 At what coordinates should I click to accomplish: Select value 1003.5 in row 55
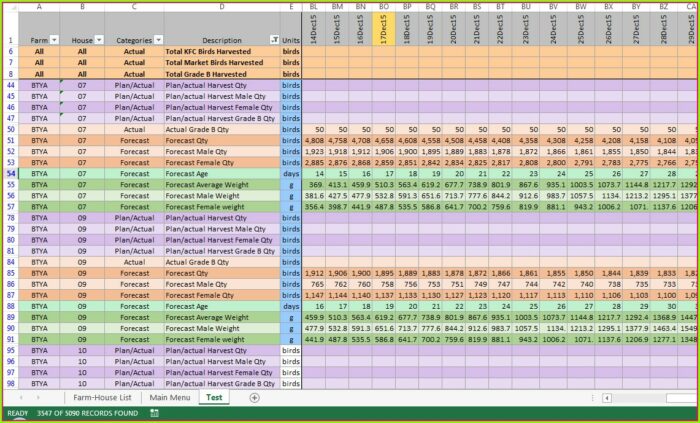[x=581, y=185]
